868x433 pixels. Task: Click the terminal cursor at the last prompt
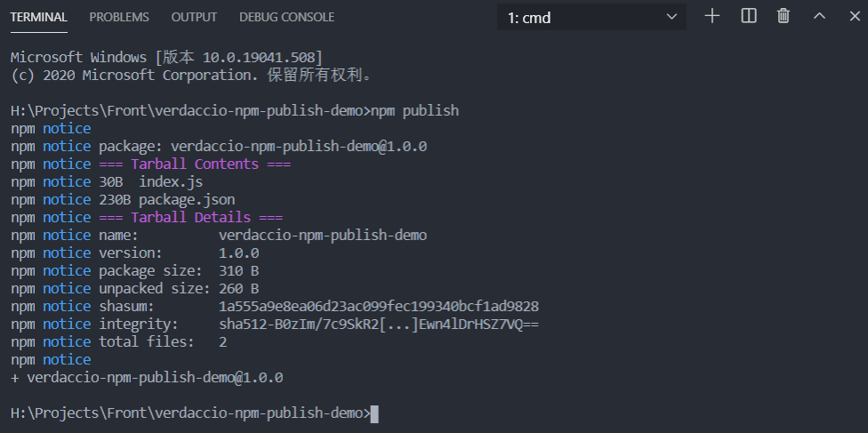374,413
